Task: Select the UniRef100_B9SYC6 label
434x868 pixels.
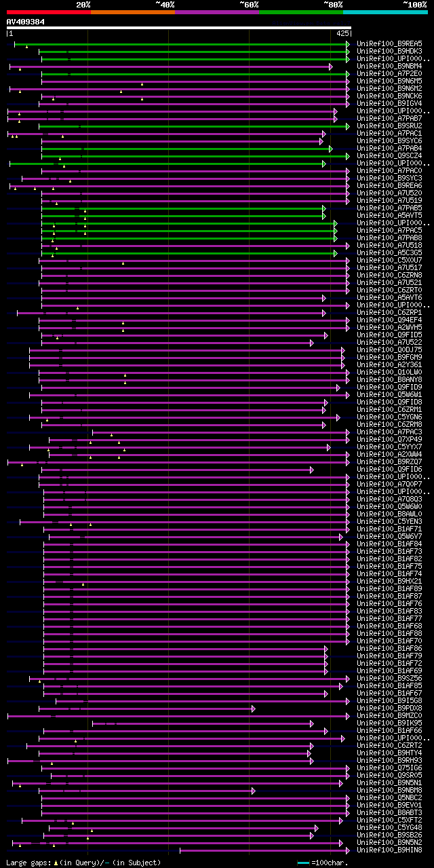Action: click(x=389, y=140)
